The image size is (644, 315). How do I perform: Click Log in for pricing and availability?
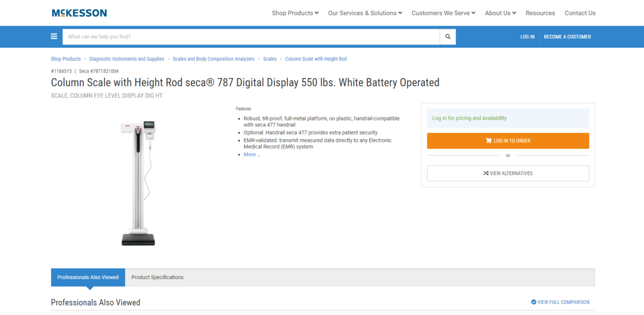tap(470, 118)
